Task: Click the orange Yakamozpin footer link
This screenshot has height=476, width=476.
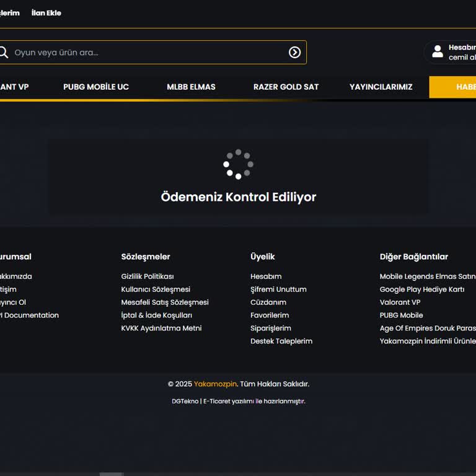Action: click(215, 384)
